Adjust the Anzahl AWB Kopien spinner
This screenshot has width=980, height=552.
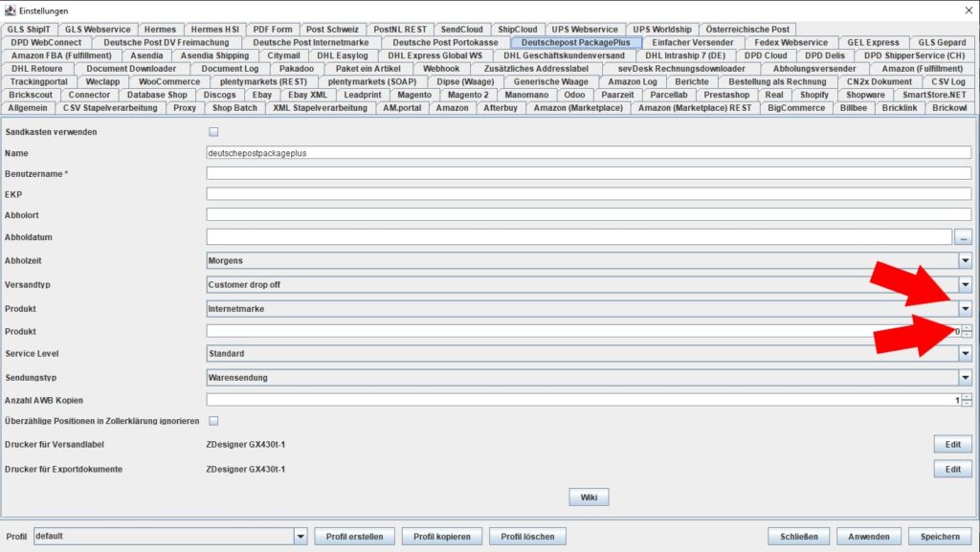click(967, 400)
